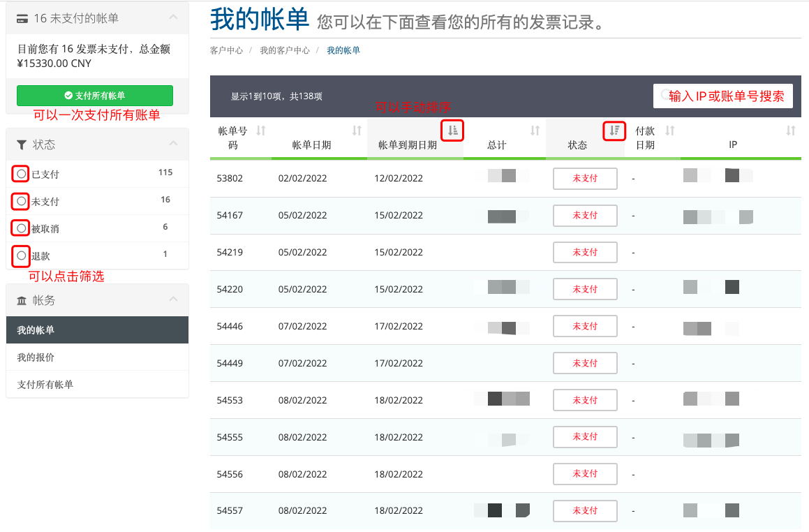Go to 客户中心 breadcrumb link

click(x=226, y=50)
